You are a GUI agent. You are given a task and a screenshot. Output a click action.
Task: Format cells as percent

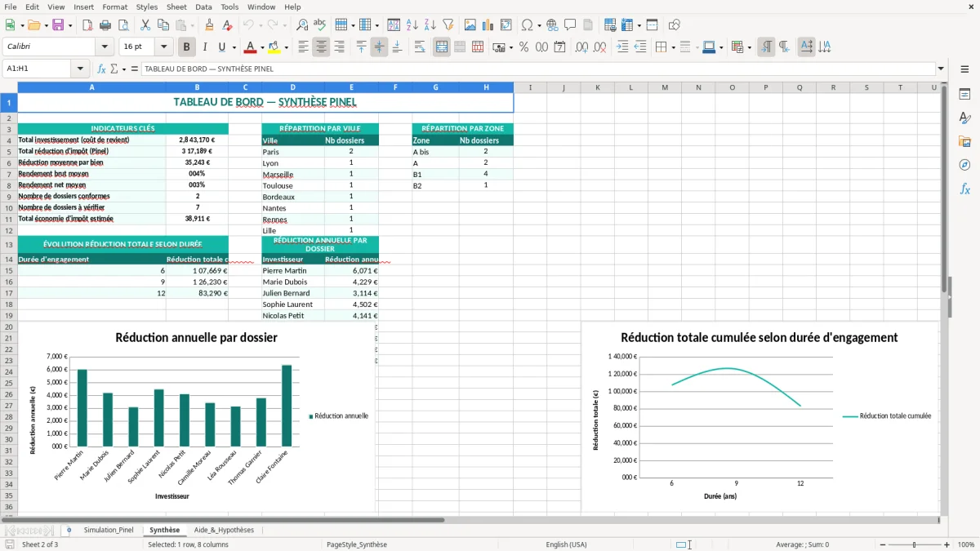(523, 47)
